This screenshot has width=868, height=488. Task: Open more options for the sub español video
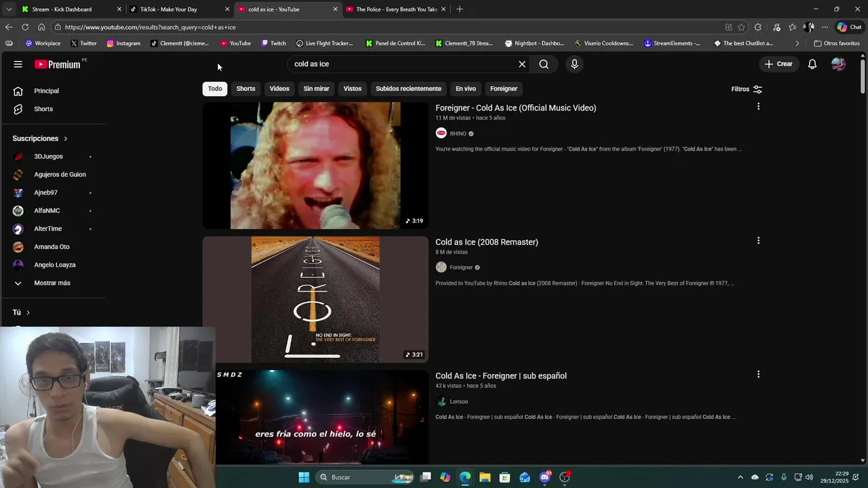pyautogui.click(x=758, y=374)
